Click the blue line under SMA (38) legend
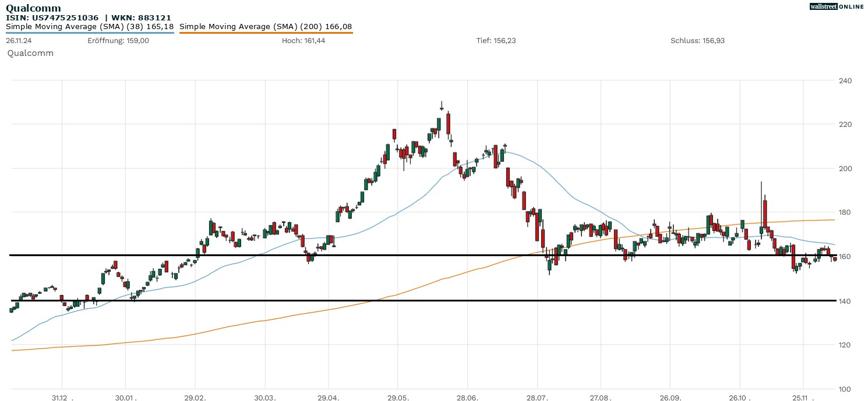Viewport: 868px width, 401px height. click(x=90, y=33)
